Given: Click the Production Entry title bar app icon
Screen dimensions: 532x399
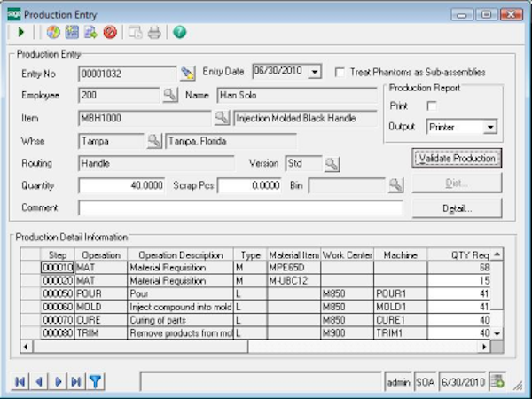Looking at the screenshot, I should [x=14, y=14].
